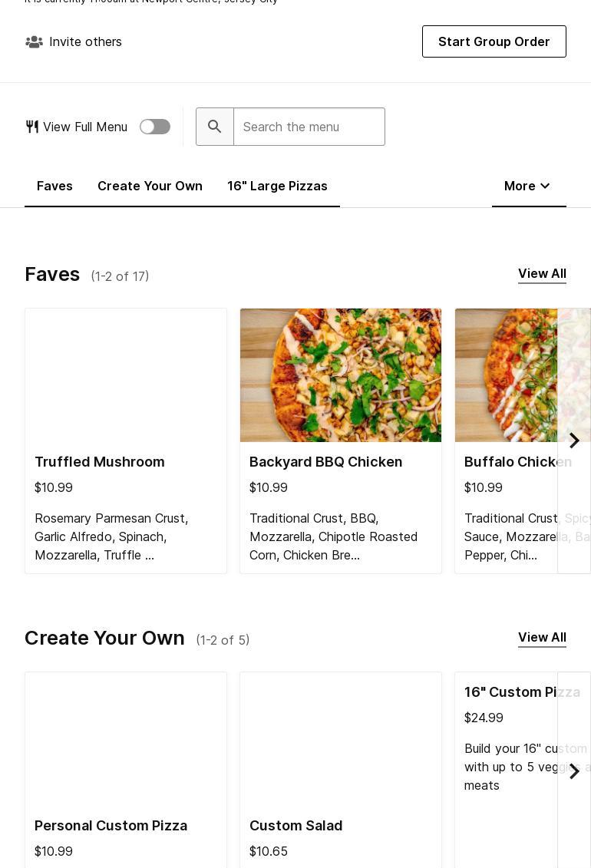Click next arrow in Create Your Own carousel
This screenshot has height=868, width=591.
[x=574, y=771]
